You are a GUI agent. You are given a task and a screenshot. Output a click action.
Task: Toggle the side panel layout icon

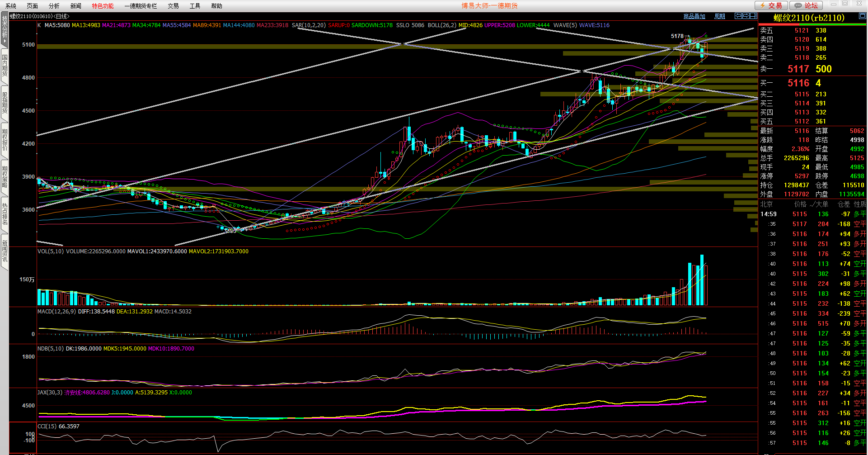click(753, 16)
